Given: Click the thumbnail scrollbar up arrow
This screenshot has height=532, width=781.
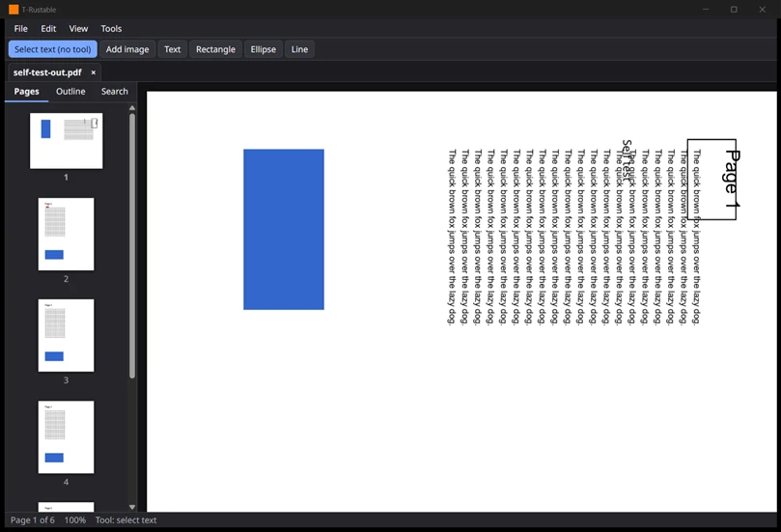Looking at the screenshot, I should 132,107.
